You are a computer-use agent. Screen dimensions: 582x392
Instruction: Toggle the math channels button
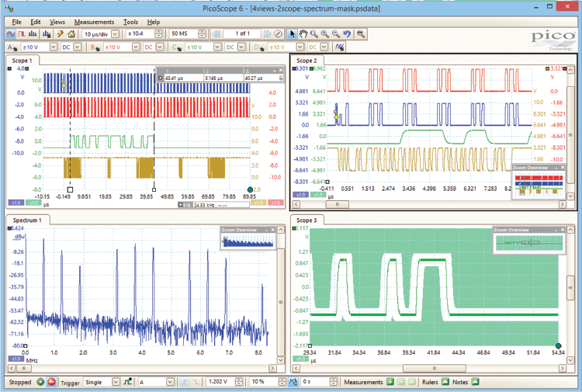340,47
